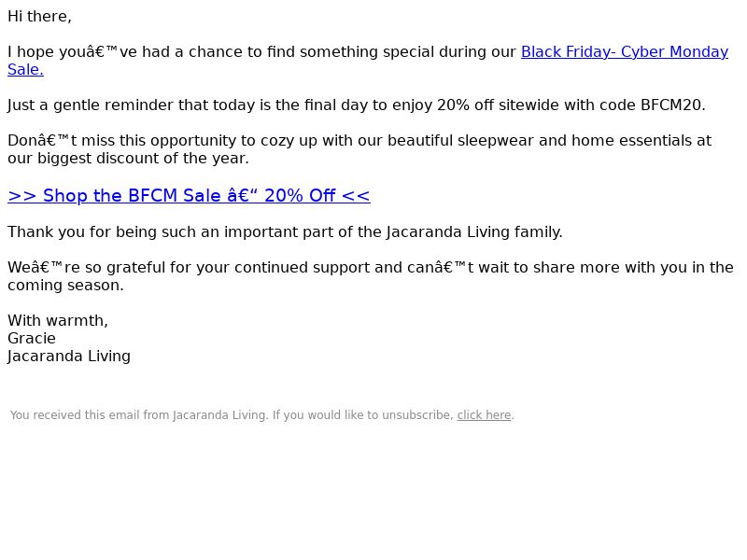Screen dimensions: 747x560
Task: Click the 'biggest discount of the year' text
Action: click(x=143, y=158)
